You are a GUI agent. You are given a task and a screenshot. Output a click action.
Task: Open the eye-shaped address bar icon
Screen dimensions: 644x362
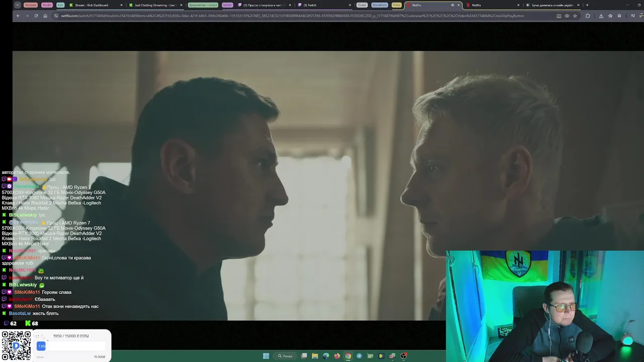[567, 16]
